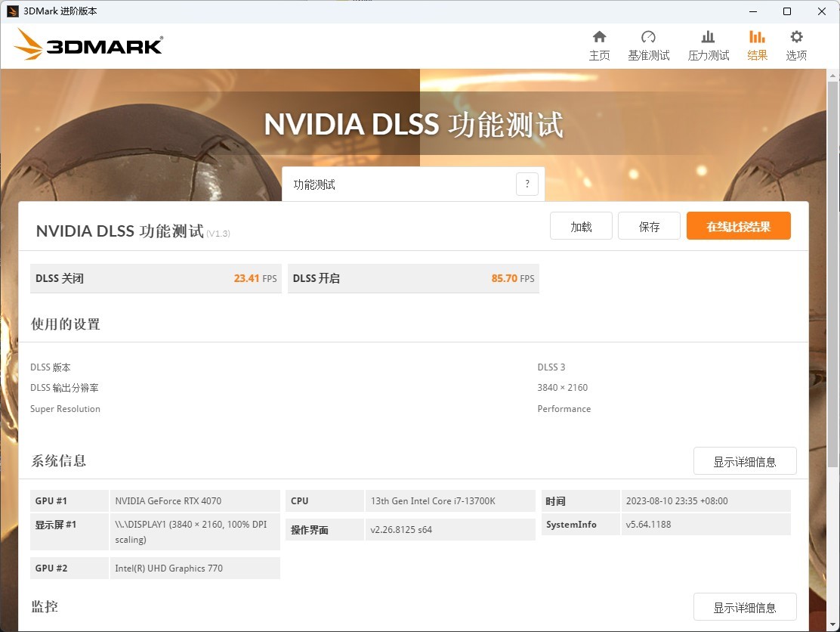Click the NVIDIA GeForce RTX 4070 text

click(x=168, y=500)
